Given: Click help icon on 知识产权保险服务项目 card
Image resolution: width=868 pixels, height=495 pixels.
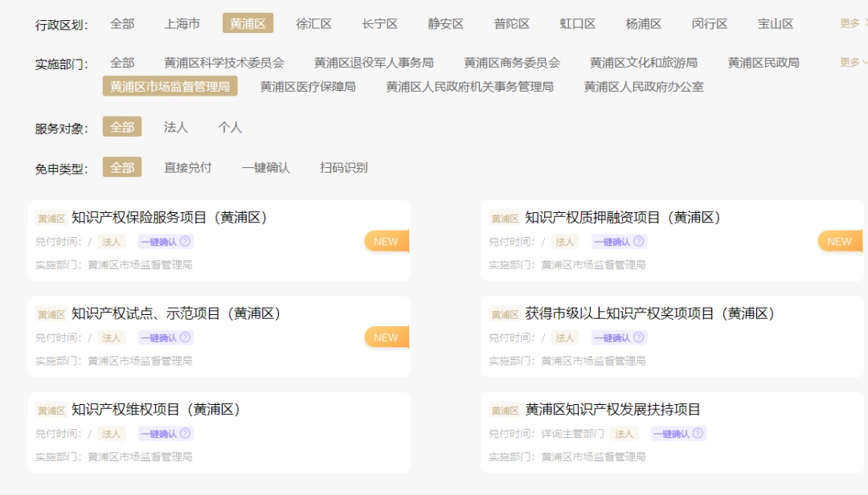Looking at the screenshot, I should 186,241.
